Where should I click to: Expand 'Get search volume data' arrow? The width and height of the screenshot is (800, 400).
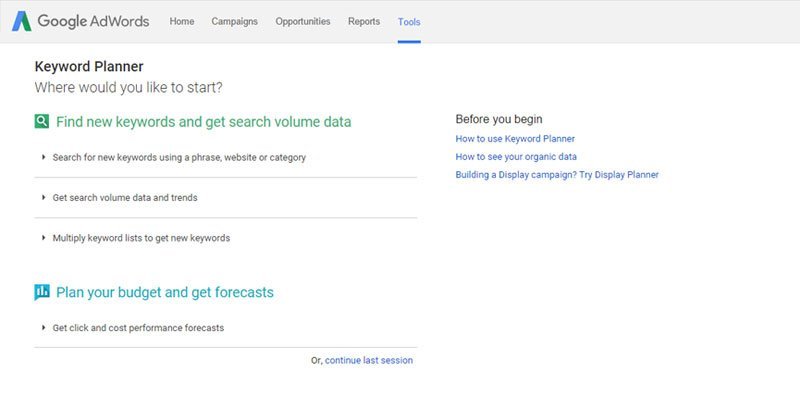tap(44, 197)
